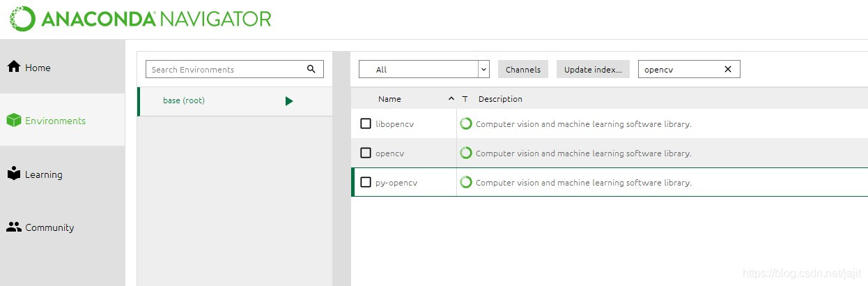Viewport: 868px width, 286px height.
Task: Select the base (root) environment
Action: (184, 100)
